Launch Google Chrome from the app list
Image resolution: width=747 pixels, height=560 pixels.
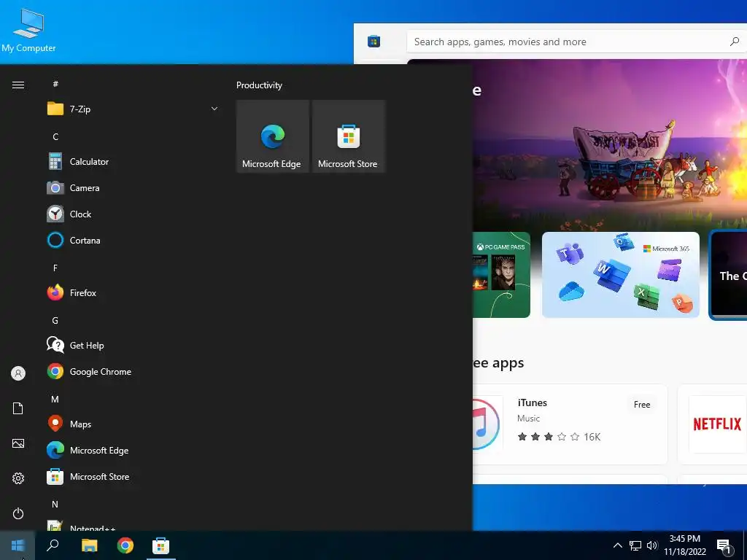[x=133, y=371]
